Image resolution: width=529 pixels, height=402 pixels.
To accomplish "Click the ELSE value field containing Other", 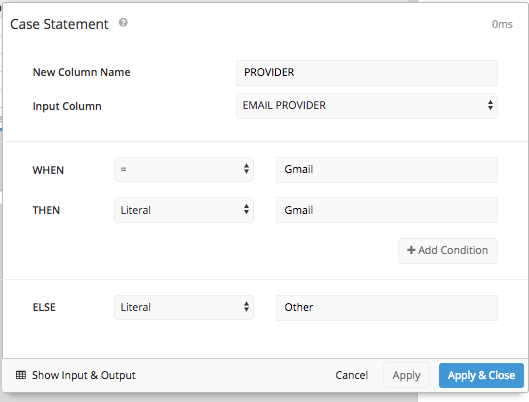I will (x=387, y=308).
